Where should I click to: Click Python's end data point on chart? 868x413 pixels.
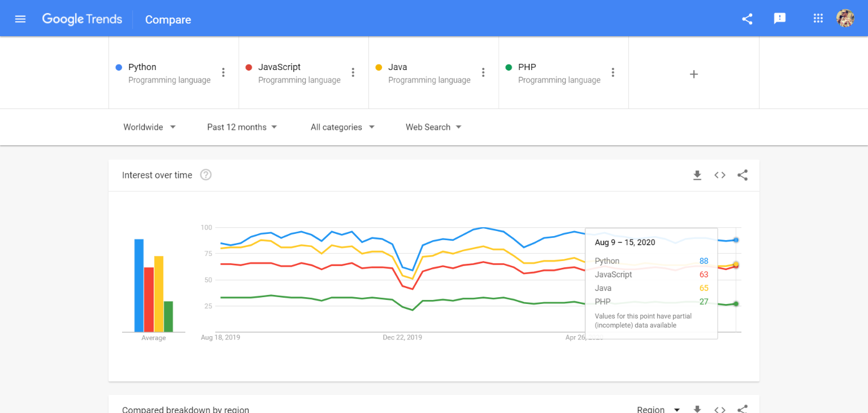click(736, 240)
